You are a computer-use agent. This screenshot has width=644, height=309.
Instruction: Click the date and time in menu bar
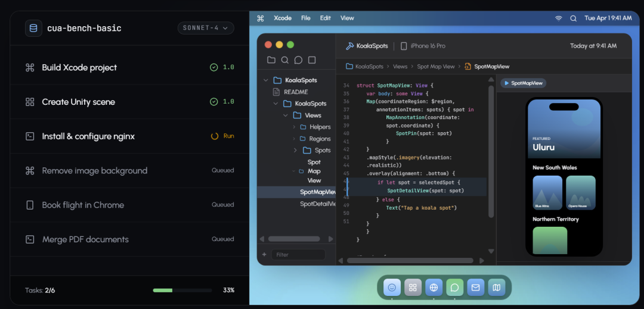(608, 18)
